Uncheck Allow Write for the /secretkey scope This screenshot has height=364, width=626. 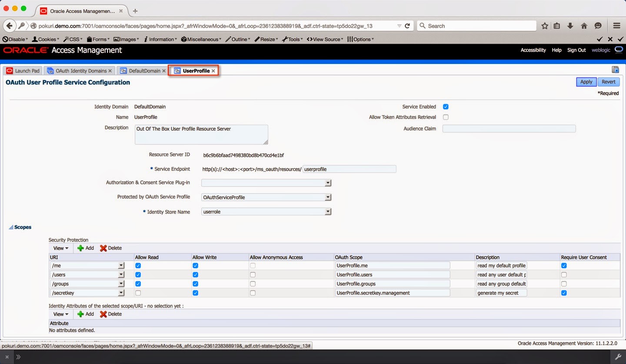point(195,293)
